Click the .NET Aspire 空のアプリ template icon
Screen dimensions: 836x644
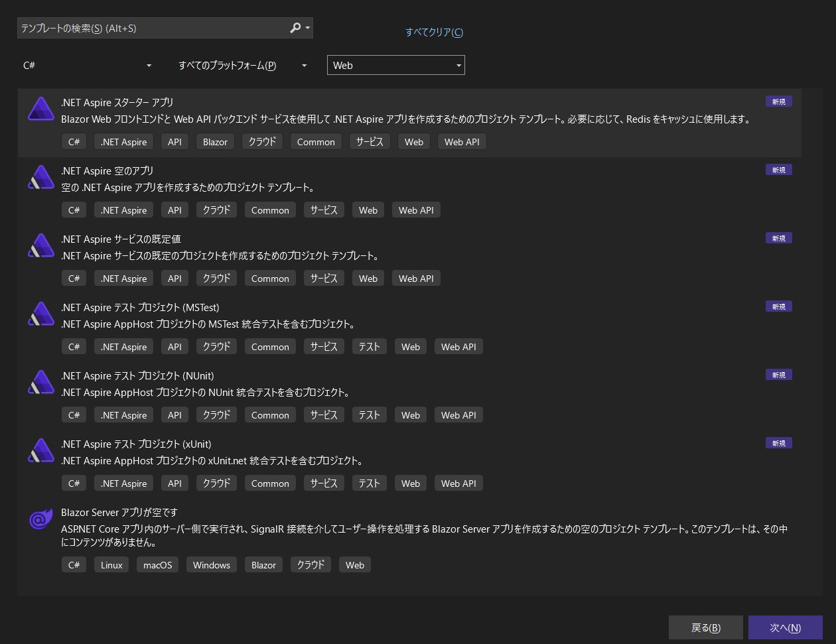coord(41,177)
